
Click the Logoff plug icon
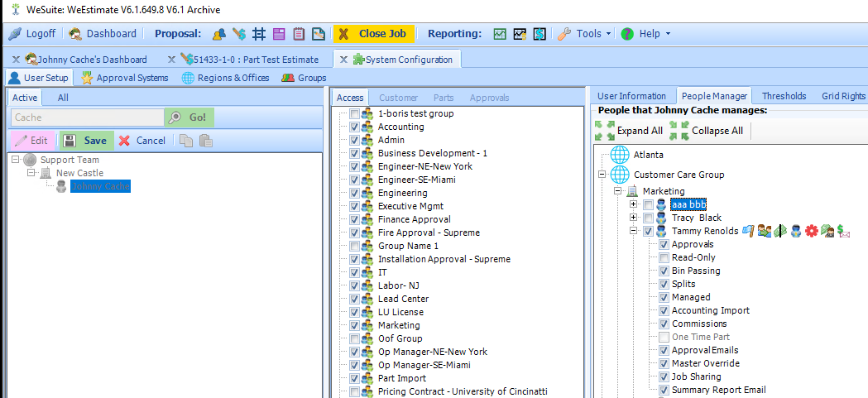click(x=15, y=34)
